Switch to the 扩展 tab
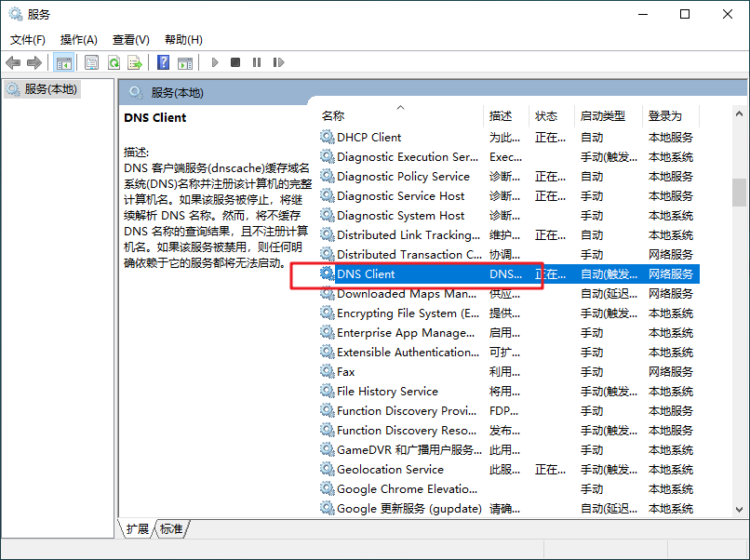Image resolution: width=750 pixels, height=560 pixels. pyautogui.click(x=137, y=528)
